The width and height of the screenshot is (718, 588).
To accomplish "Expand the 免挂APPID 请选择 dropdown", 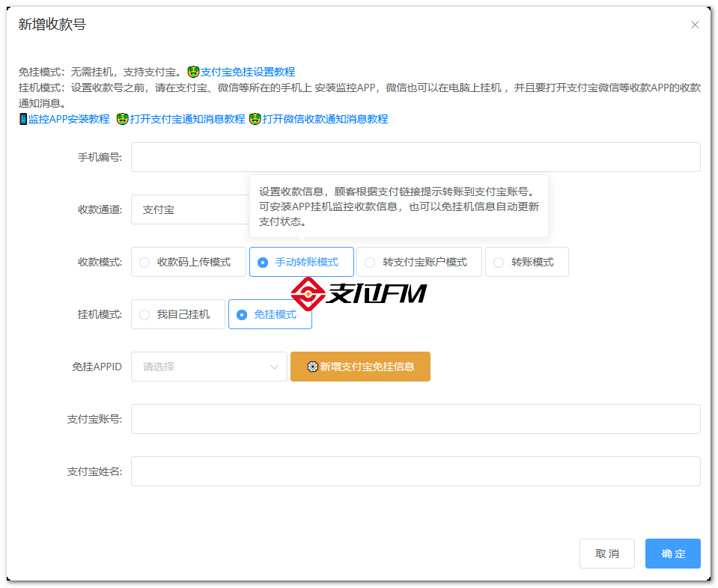I will [209, 367].
